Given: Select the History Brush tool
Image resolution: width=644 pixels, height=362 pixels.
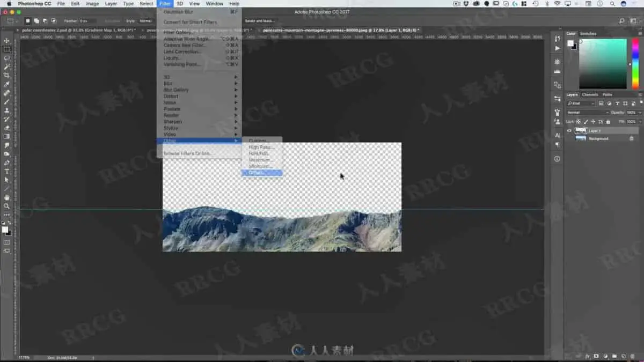Looking at the screenshot, I should tap(6, 119).
